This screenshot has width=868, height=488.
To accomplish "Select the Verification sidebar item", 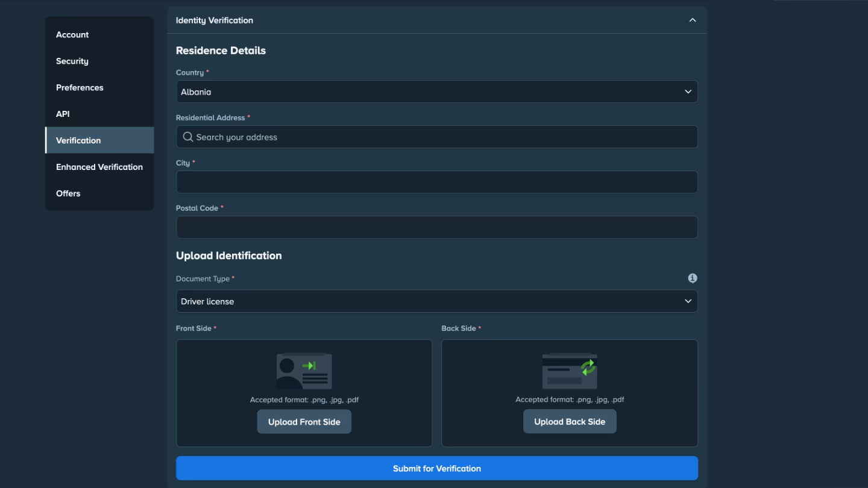I will pyautogui.click(x=99, y=140).
